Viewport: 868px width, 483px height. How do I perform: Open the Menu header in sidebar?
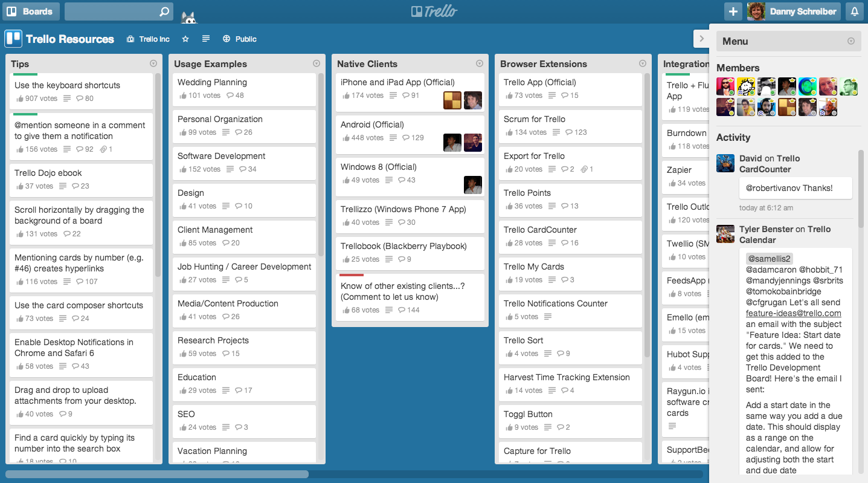(789, 41)
